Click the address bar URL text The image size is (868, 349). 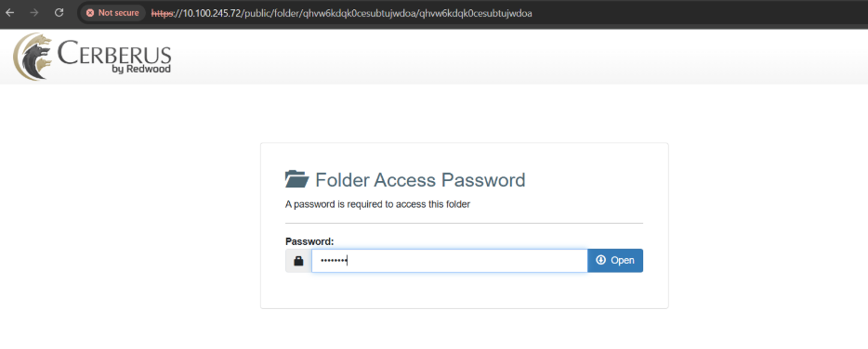[x=342, y=13]
